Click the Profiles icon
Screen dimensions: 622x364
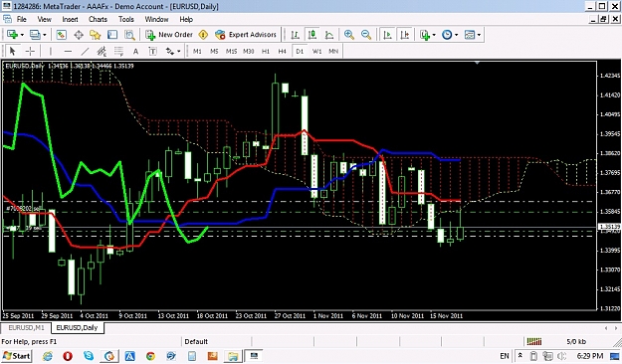(35, 35)
